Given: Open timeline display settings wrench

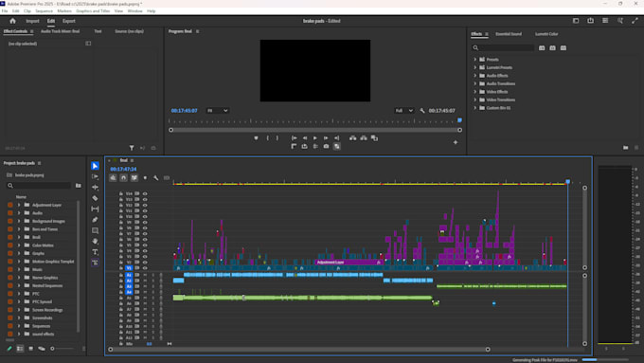Looking at the screenshot, I should [x=156, y=177].
